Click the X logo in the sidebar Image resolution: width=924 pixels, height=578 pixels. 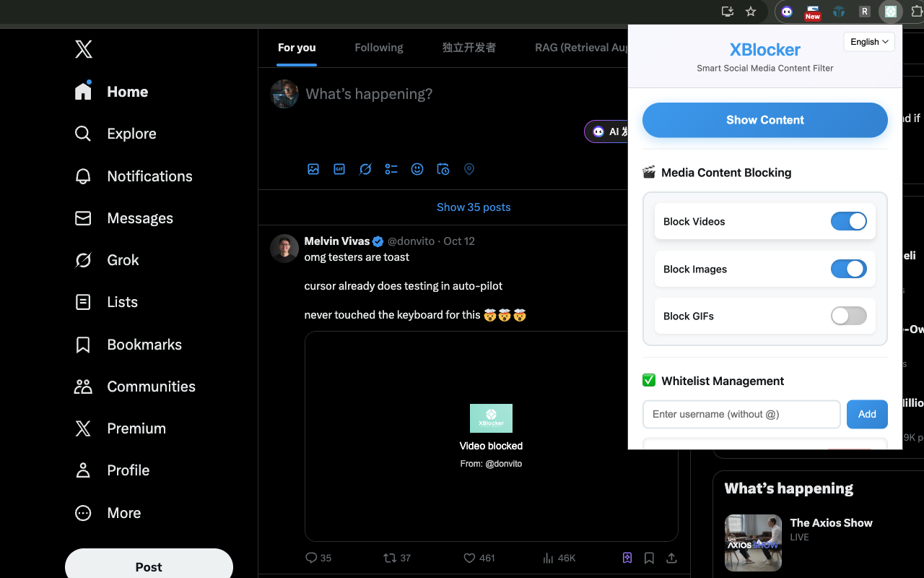[x=84, y=49]
